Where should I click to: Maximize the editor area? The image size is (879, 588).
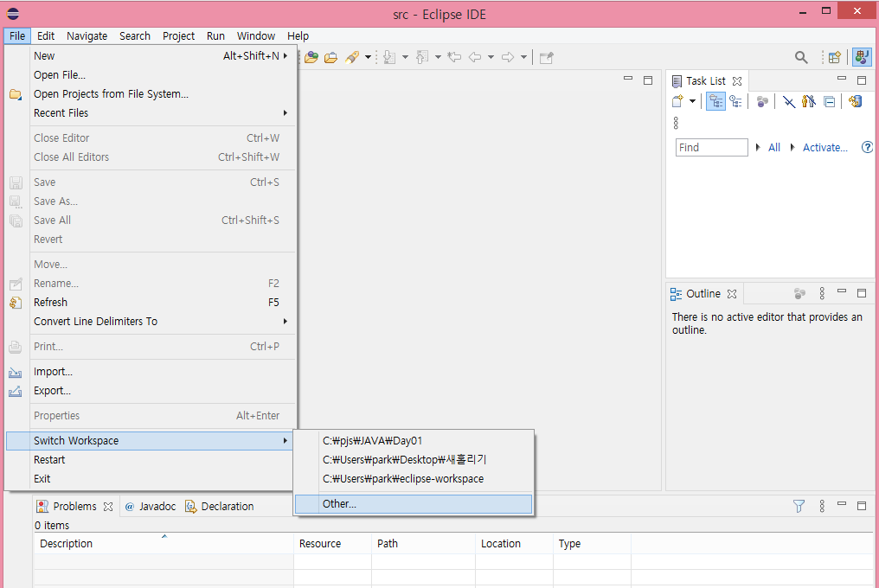point(648,80)
